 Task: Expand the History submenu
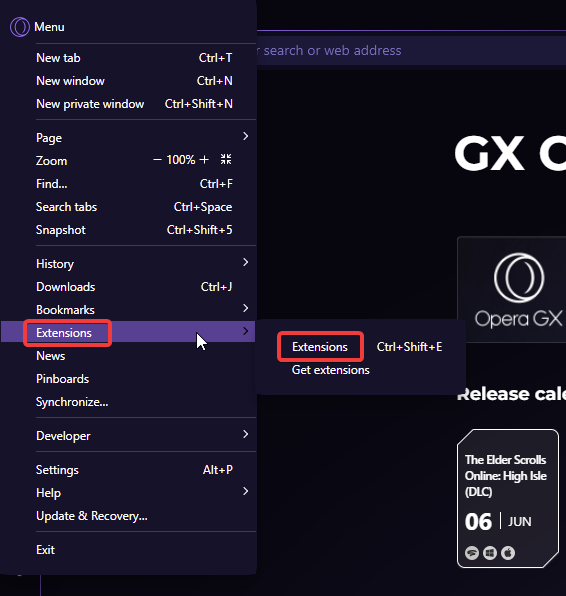tap(128, 263)
